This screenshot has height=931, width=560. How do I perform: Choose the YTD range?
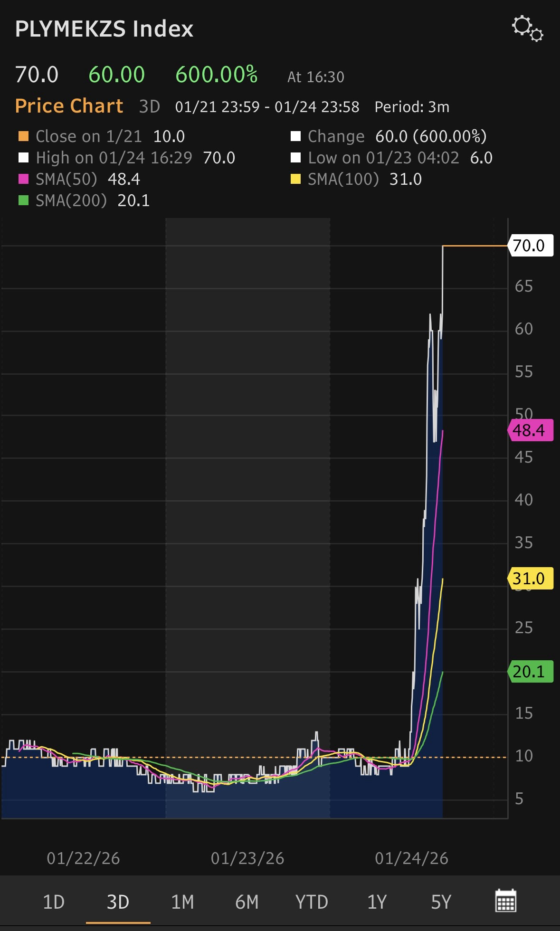[x=312, y=902]
